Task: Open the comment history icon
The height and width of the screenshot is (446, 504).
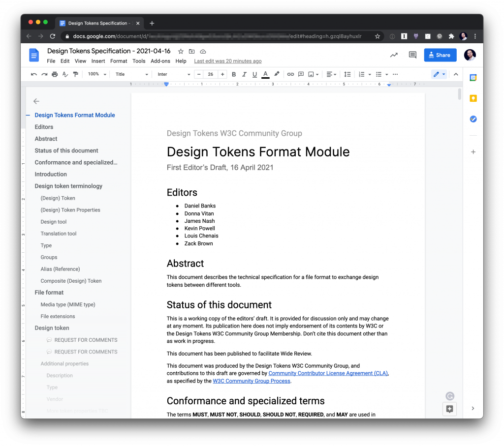Action: [x=412, y=55]
